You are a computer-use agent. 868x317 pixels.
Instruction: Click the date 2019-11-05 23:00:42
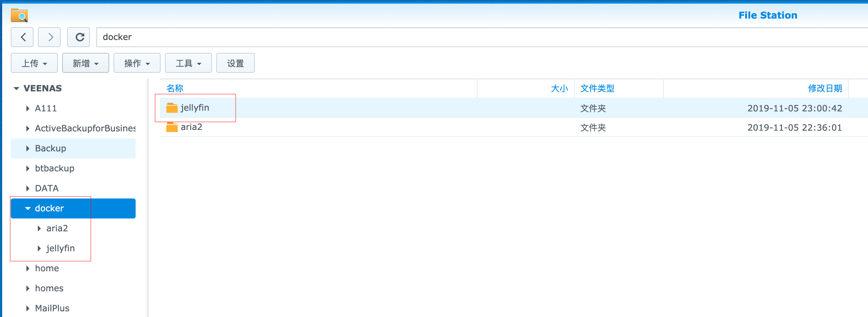click(795, 109)
